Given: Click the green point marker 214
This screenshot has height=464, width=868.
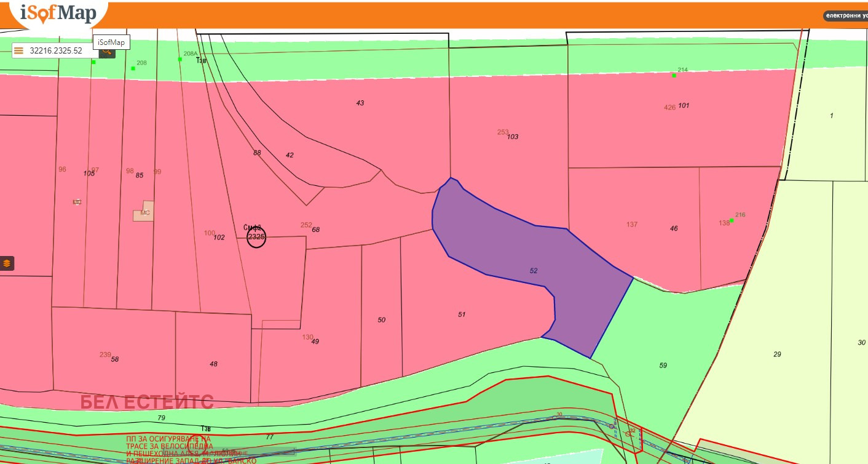Looking at the screenshot, I should coord(674,75).
